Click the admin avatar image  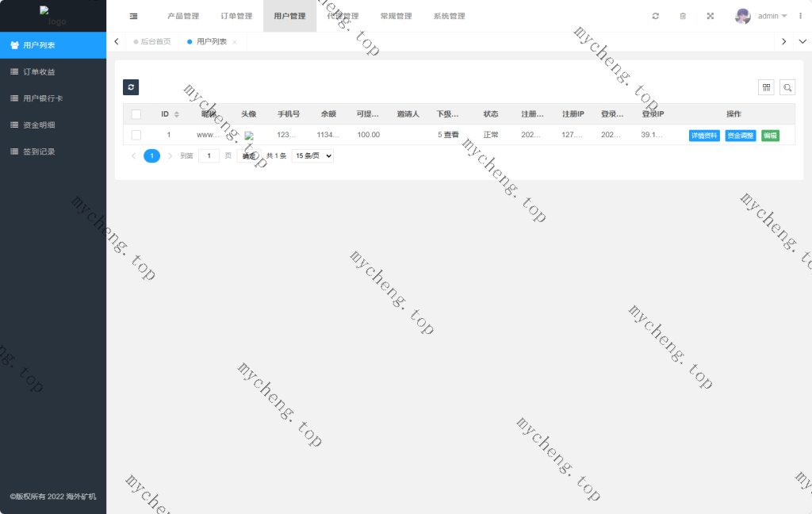tap(743, 16)
